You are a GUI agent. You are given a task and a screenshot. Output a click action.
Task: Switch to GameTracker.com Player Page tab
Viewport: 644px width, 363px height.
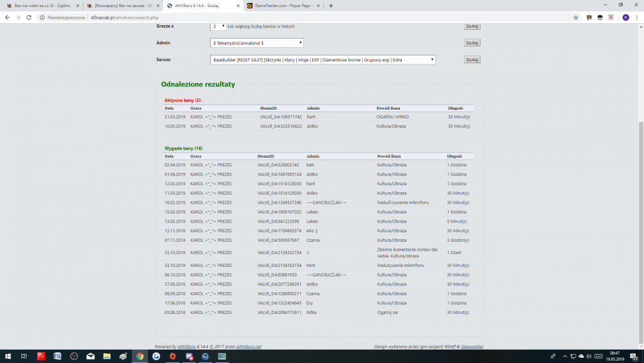[283, 6]
